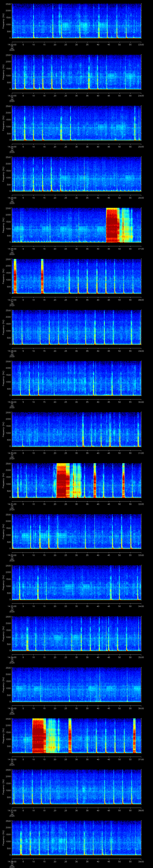Screen dimensions: 153x868
Task: Click the 14:25:00 start time label
Action: coord(12,197)
